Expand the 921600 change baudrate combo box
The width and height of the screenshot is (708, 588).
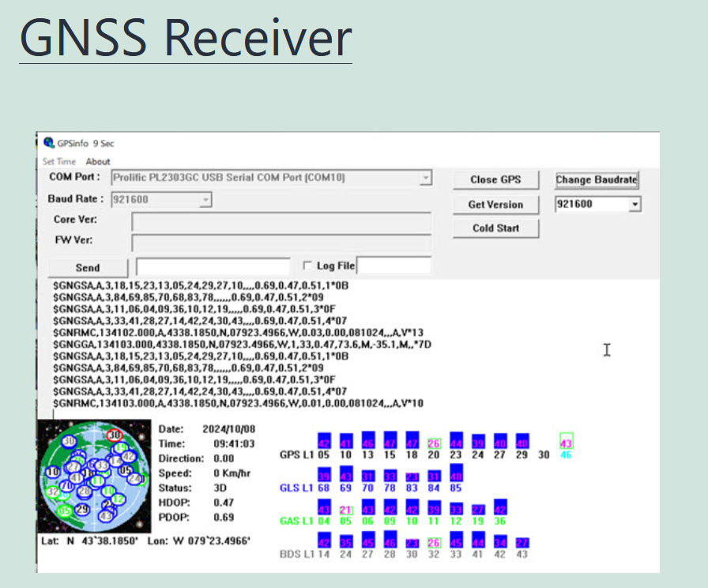[635, 205]
